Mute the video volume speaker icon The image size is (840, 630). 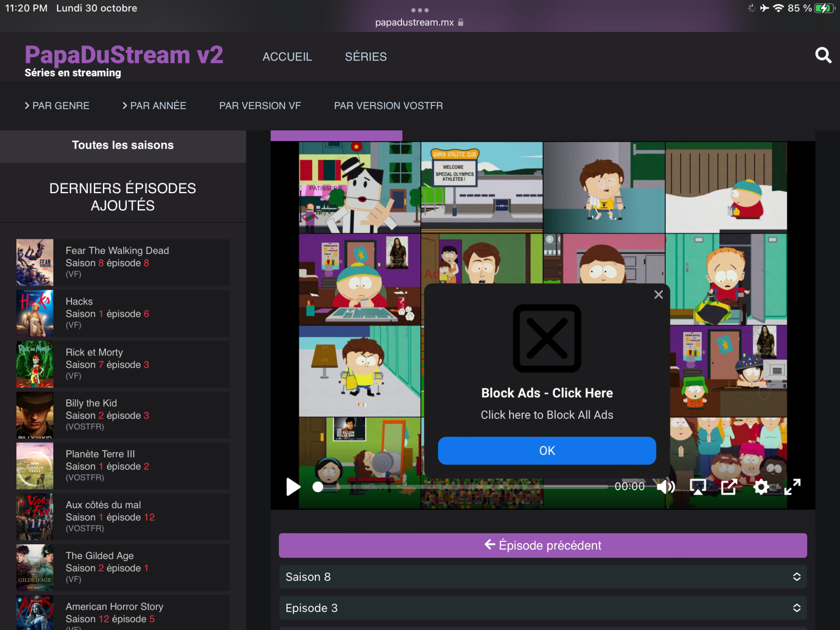tap(666, 487)
